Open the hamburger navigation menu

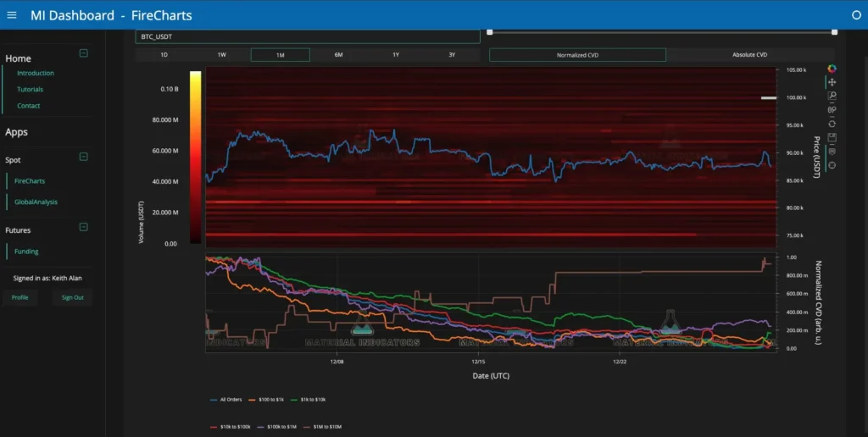tap(12, 15)
